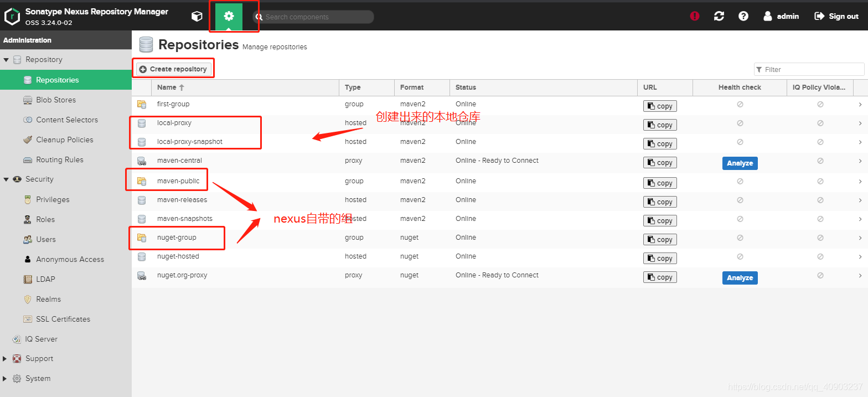Sort by the Name column header
Viewport: 868px width, 397px height.
[x=245, y=87]
